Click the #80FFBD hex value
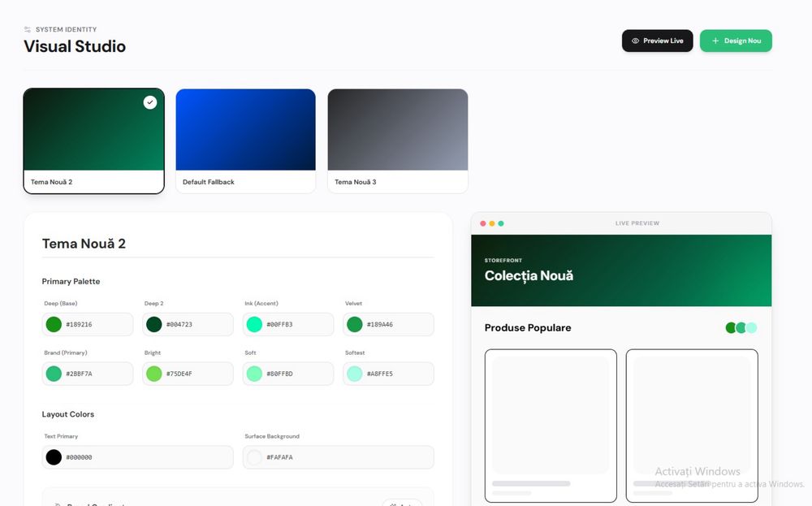 click(x=279, y=374)
